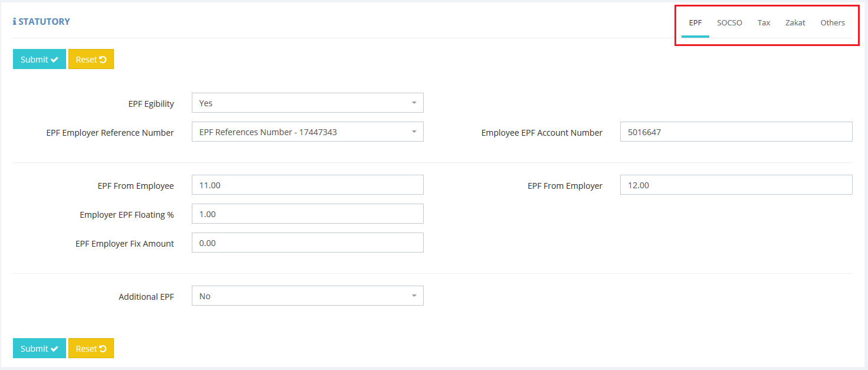Click the EPF From Employer input field
This screenshot has height=370, width=868.
click(x=736, y=185)
